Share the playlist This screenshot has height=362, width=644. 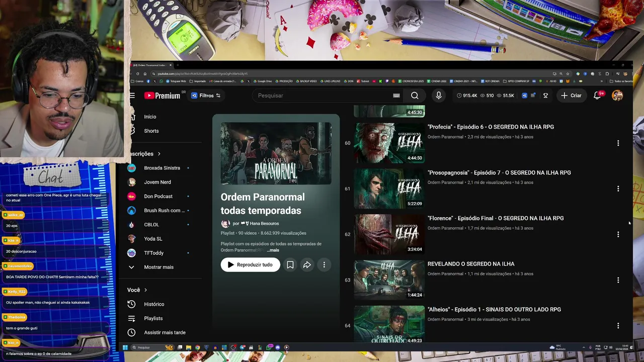307,265
